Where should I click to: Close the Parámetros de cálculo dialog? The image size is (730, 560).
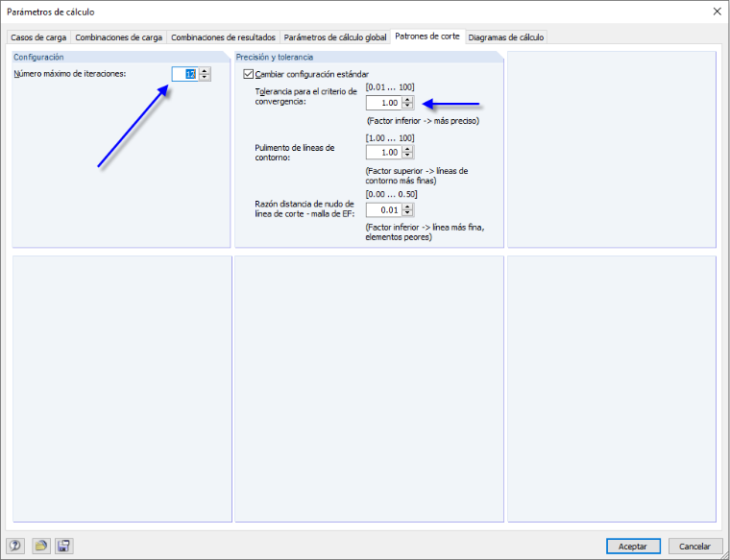(717, 12)
